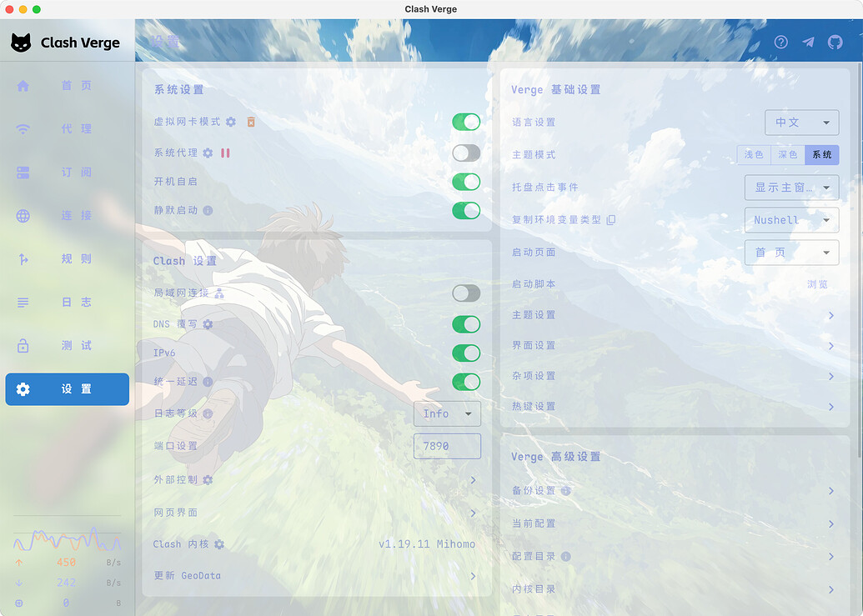Click the gear icon beside 系统代理
This screenshot has width=863, height=616.
208,153
